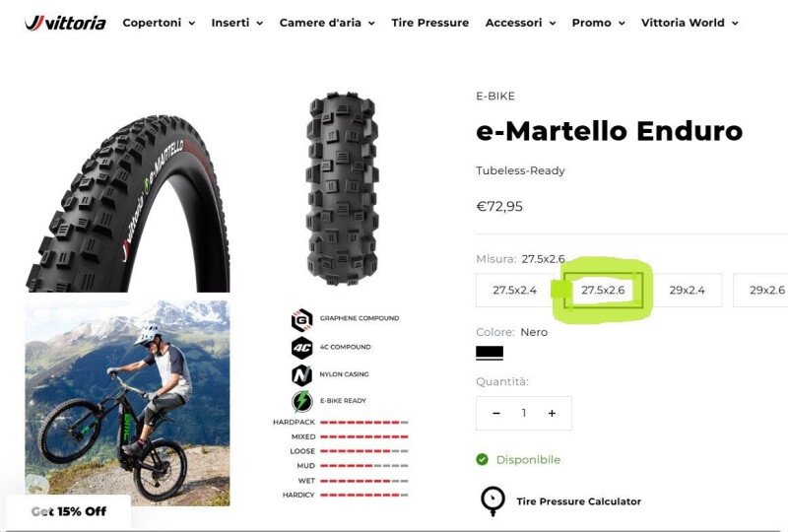The height and width of the screenshot is (532, 788).
Task: Click the Graphene Compound icon
Action: pos(302,320)
